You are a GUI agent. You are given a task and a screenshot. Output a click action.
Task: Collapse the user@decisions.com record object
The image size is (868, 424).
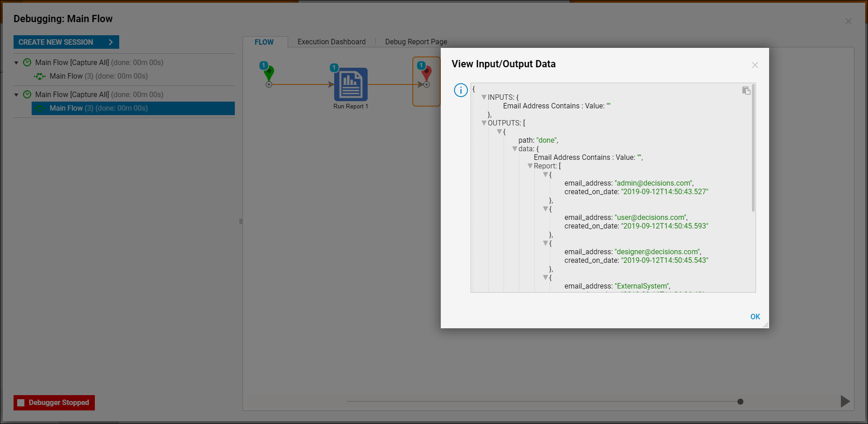click(x=546, y=209)
